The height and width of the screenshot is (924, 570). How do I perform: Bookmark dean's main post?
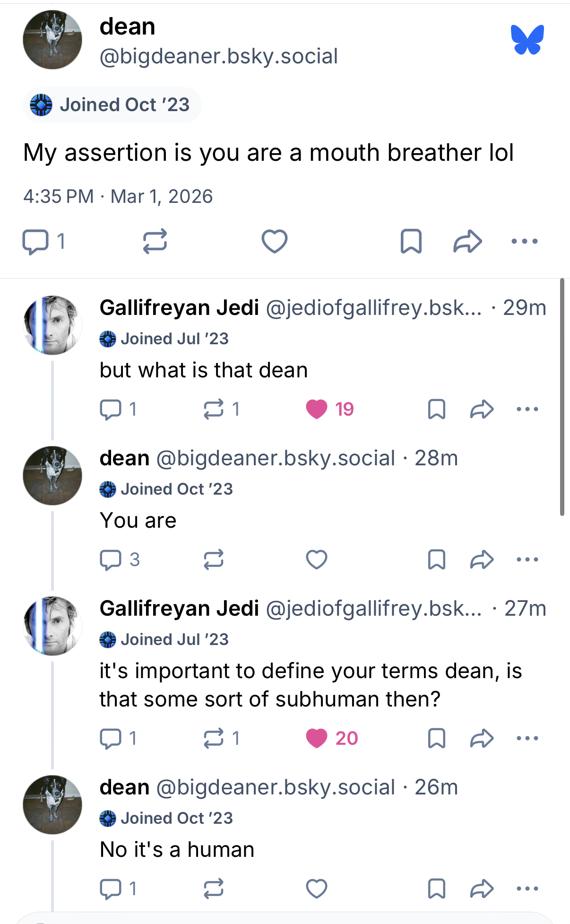point(411,242)
